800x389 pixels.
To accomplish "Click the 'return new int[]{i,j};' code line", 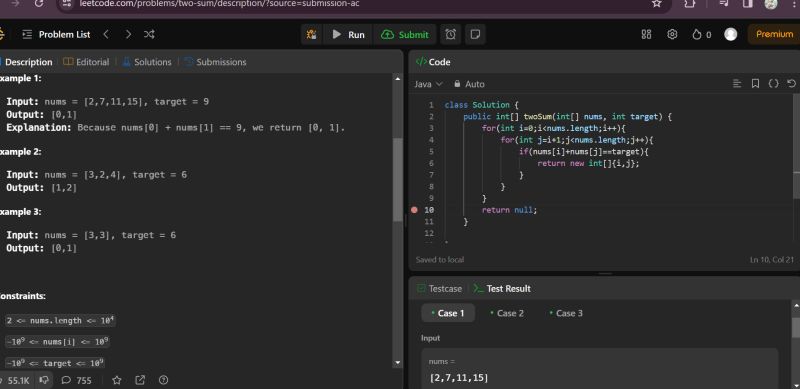I will [x=588, y=163].
